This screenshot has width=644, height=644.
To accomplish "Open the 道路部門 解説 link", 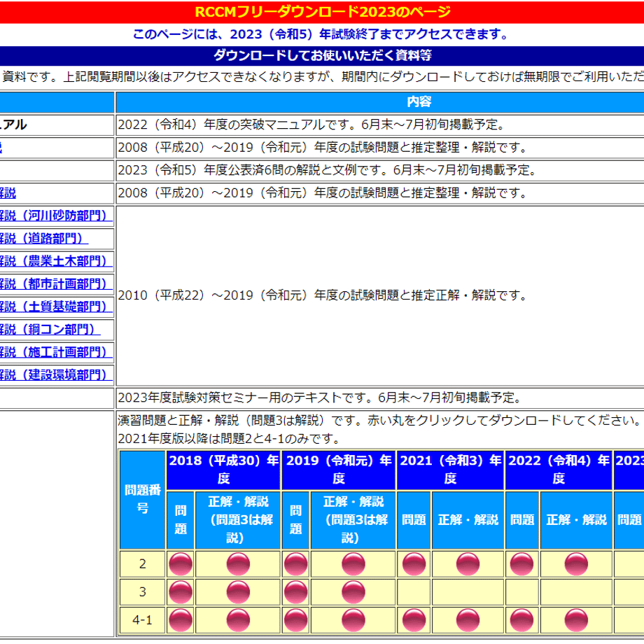I will [44, 239].
